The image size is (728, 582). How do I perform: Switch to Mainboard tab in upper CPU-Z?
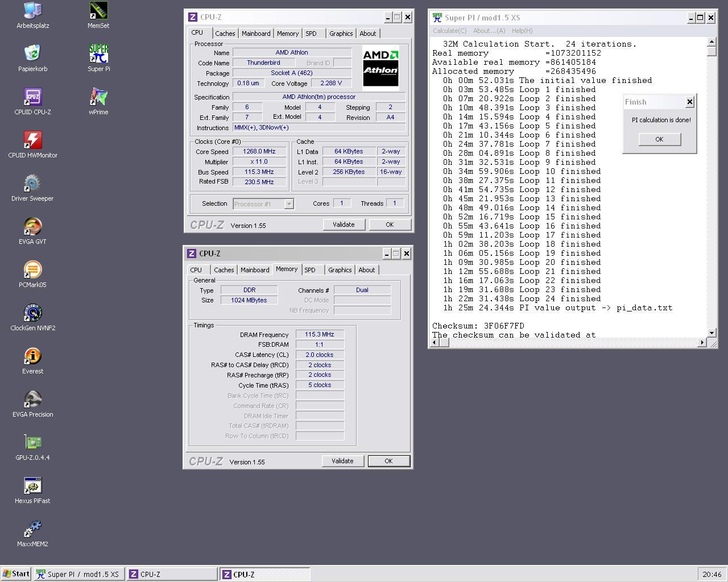coord(256,34)
